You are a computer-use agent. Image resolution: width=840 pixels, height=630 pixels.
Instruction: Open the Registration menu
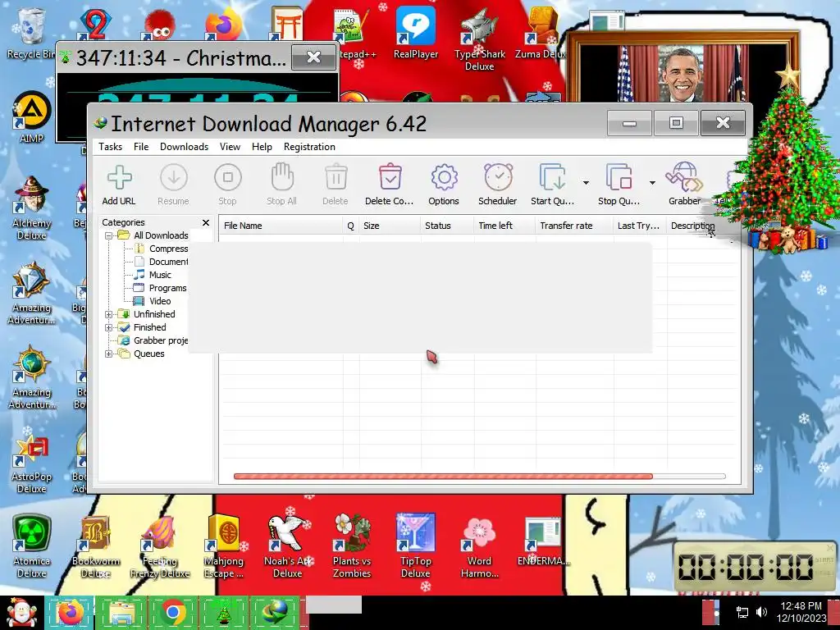pyautogui.click(x=309, y=147)
